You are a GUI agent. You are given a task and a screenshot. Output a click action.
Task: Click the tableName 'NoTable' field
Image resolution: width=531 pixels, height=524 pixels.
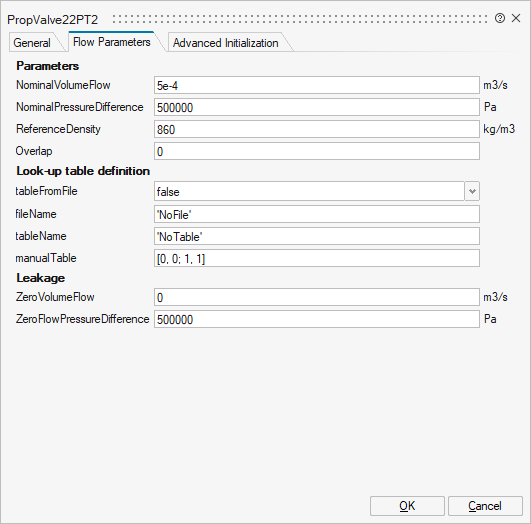point(317,236)
